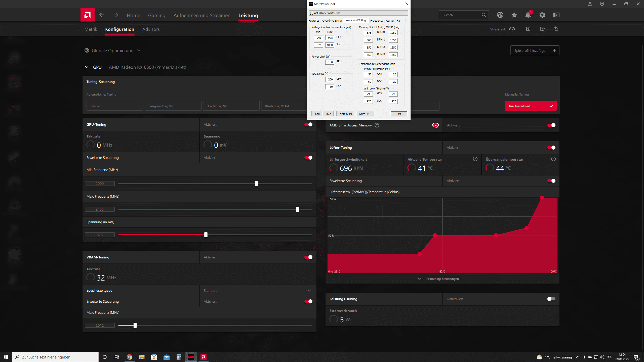Open Task View in the taskbar
Screen dimensions: 644x362
click(117, 357)
